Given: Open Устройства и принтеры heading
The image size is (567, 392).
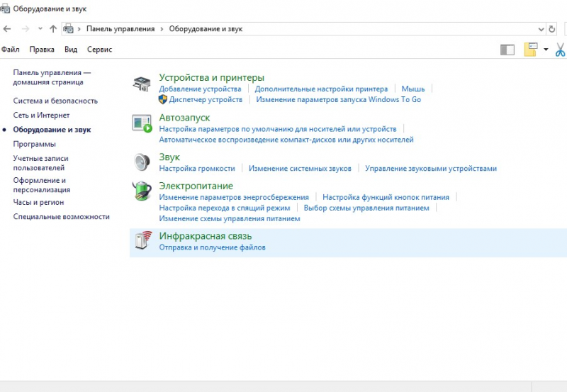Looking at the screenshot, I should (x=211, y=77).
